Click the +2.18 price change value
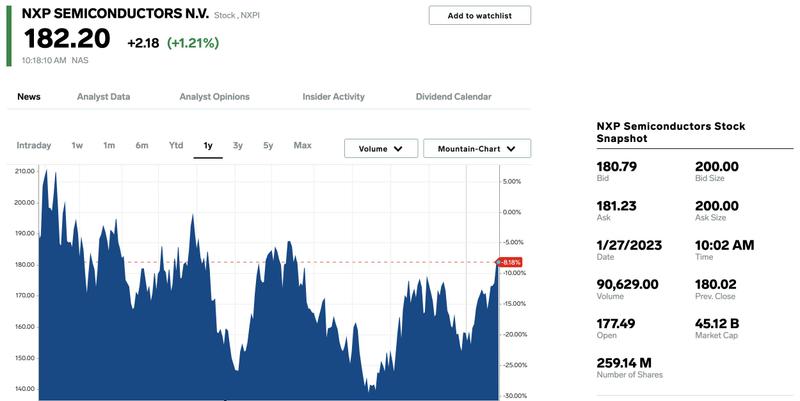800x401 pixels. [143, 43]
